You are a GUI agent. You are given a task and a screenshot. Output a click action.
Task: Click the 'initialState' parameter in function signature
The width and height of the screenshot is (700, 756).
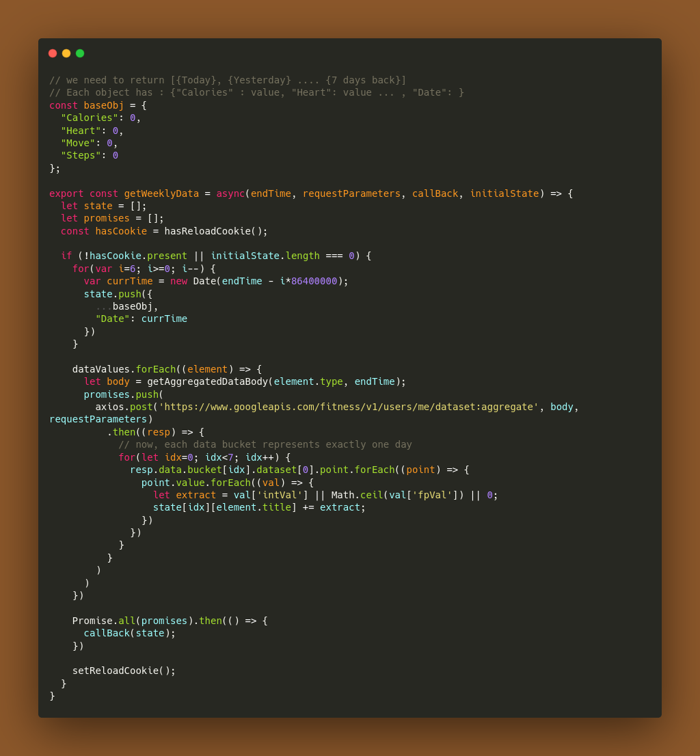504,193
